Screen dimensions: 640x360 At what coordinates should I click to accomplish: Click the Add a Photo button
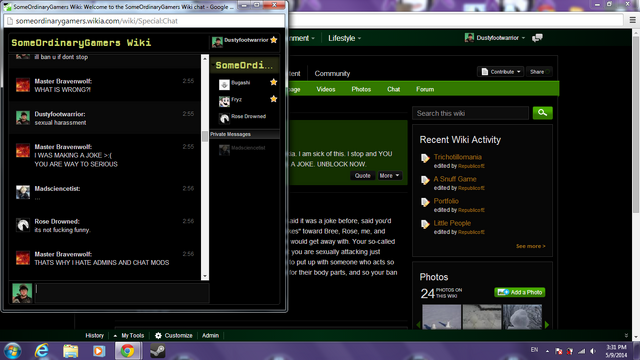tap(520, 292)
